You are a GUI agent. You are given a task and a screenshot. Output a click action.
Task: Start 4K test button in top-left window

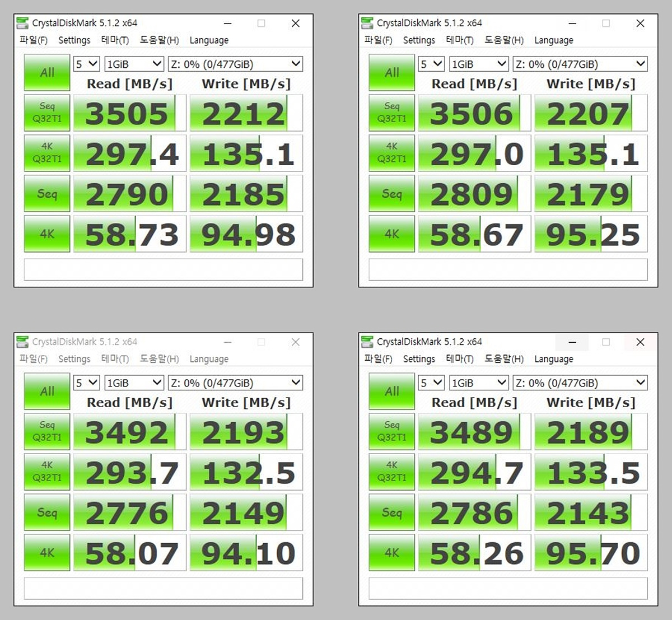click(47, 234)
